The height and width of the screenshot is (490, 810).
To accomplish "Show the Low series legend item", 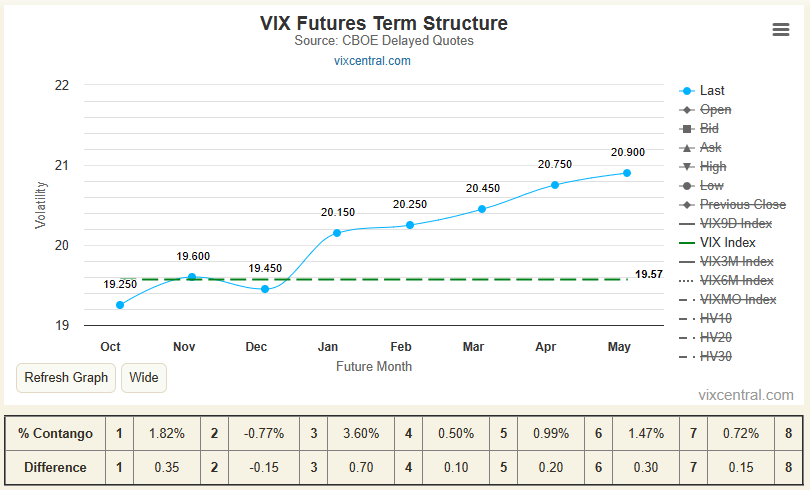I will click(702, 186).
